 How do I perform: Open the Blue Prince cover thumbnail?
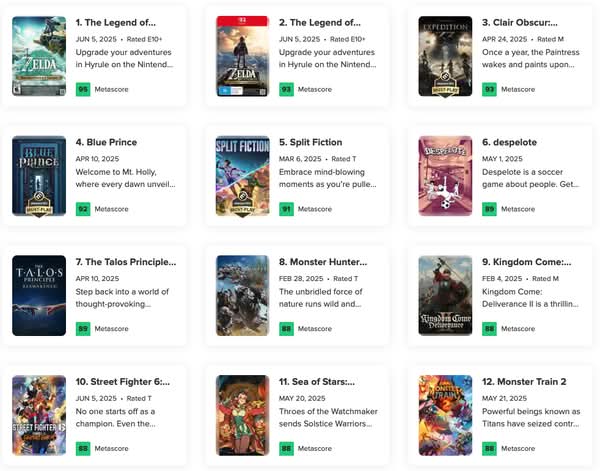tap(39, 176)
